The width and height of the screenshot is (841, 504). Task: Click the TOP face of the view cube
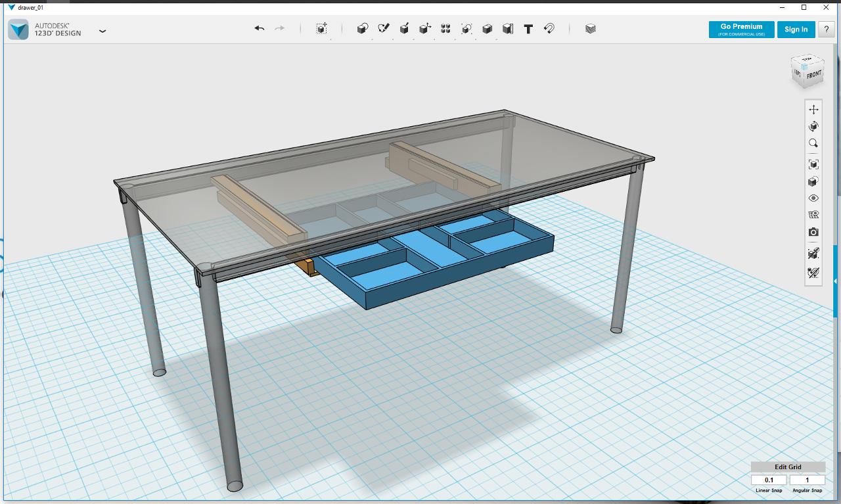[x=807, y=59]
